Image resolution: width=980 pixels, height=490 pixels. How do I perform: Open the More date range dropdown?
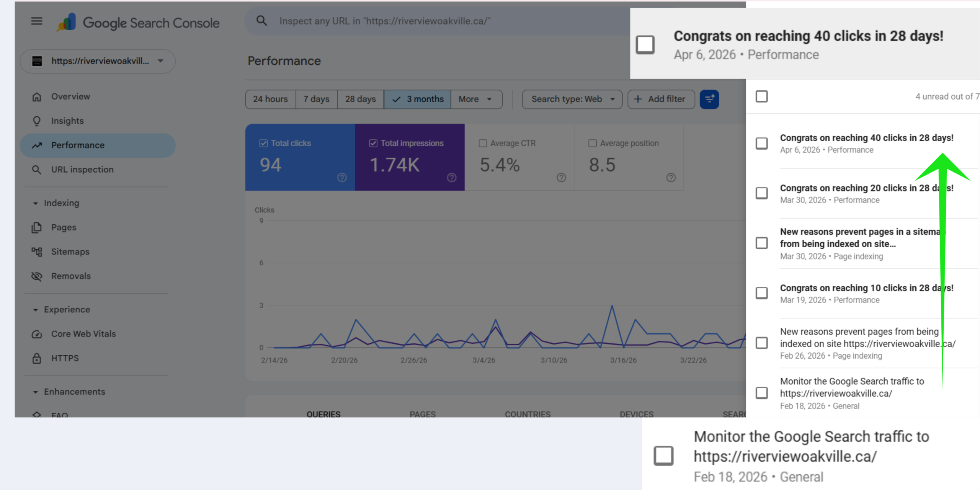pyautogui.click(x=477, y=99)
